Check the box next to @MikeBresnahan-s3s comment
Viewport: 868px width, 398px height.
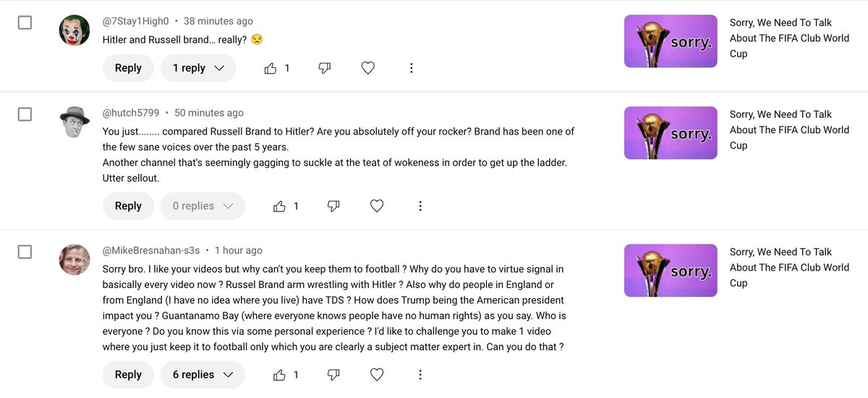click(25, 252)
